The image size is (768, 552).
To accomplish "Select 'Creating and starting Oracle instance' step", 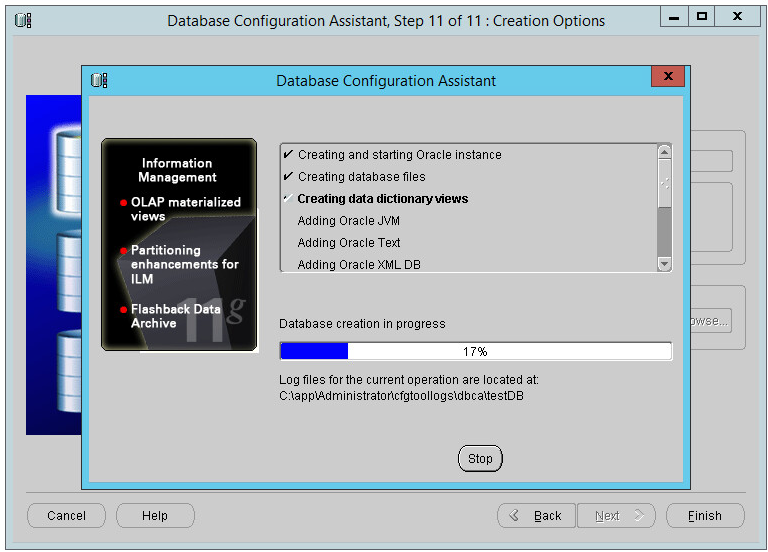I will [400, 155].
